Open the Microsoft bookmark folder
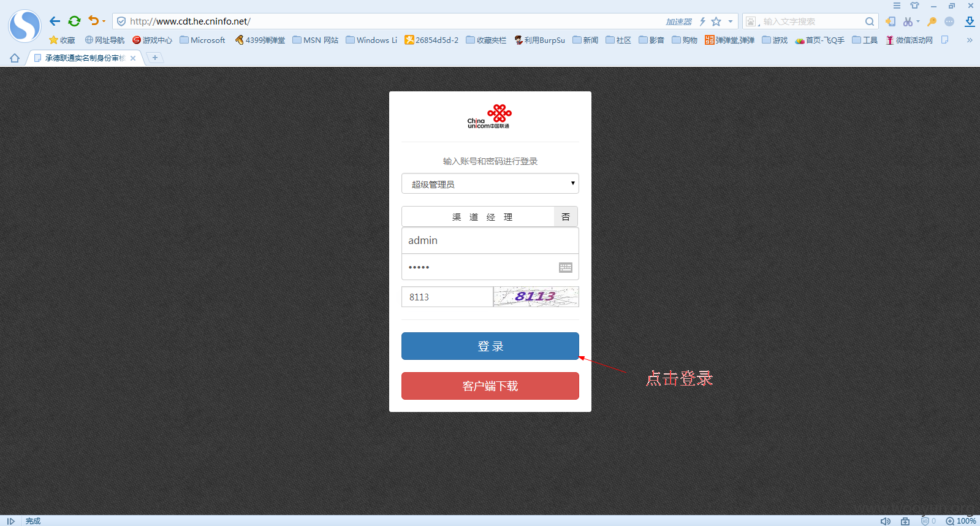Screen dimensions: 980x526 [x=202, y=40]
